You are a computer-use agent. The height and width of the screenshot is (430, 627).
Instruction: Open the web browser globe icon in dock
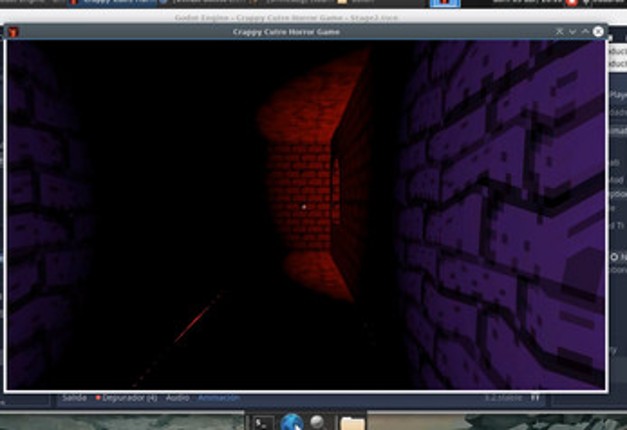pos(292,423)
